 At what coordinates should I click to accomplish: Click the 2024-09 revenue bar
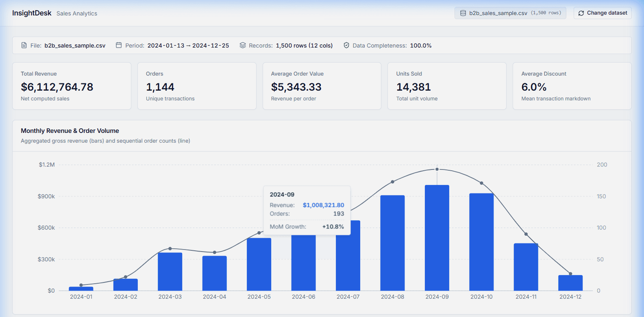click(437, 238)
